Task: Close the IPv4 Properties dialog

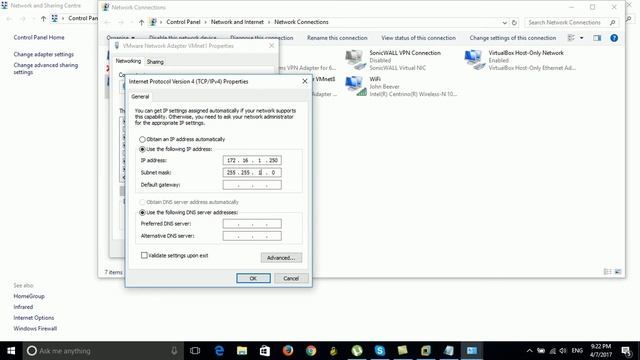Action: click(304, 81)
